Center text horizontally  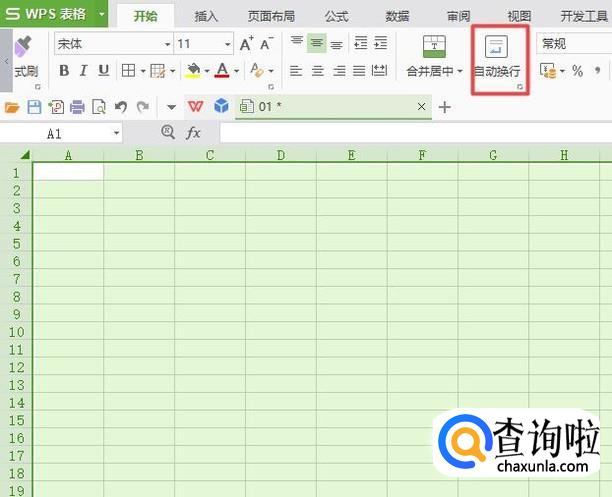(x=318, y=71)
